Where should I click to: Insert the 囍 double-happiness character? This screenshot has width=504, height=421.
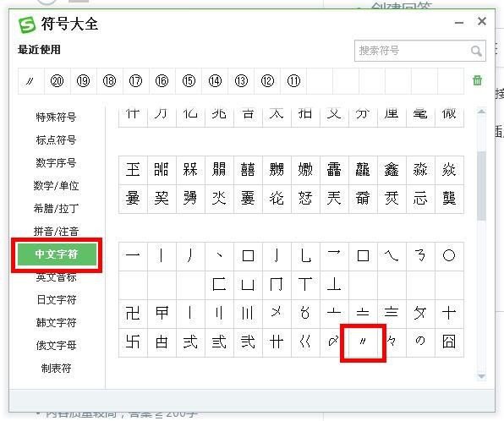248,170
